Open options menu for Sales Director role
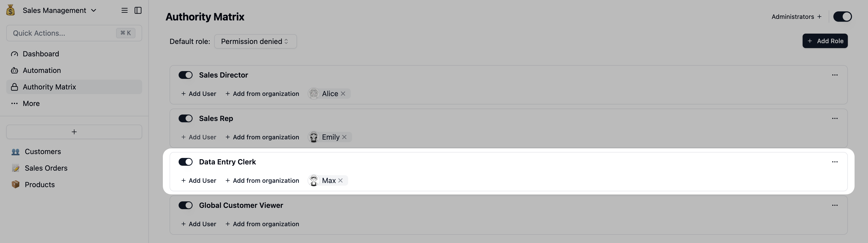 pyautogui.click(x=835, y=75)
